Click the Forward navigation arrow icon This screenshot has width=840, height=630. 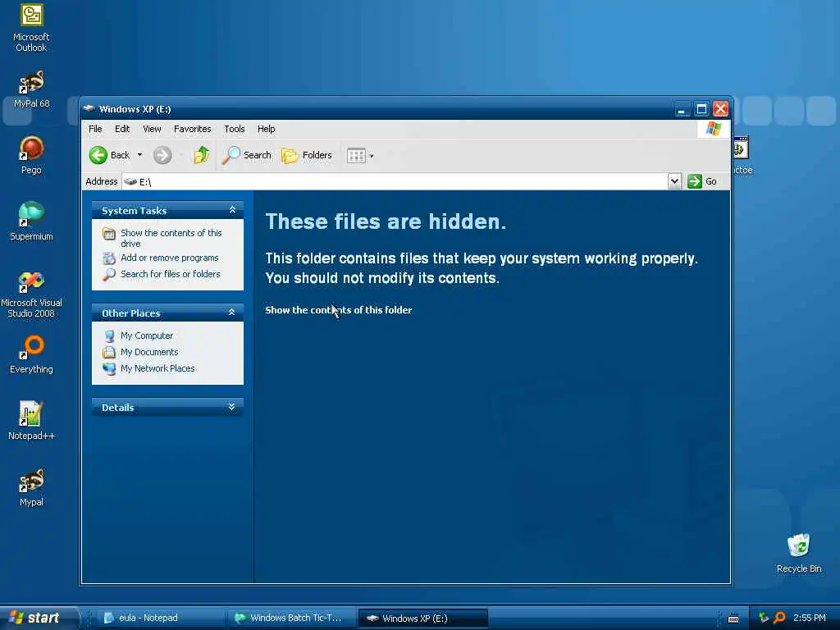(x=162, y=155)
